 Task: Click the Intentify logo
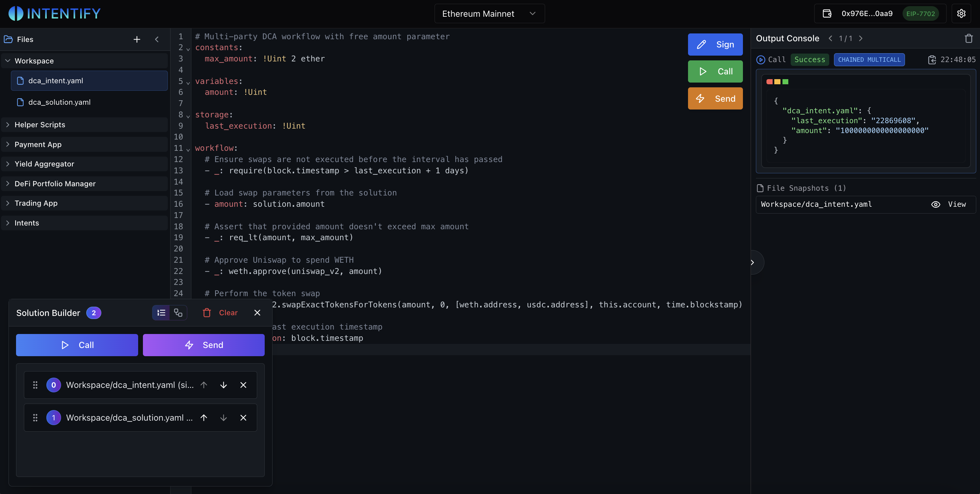tap(55, 14)
